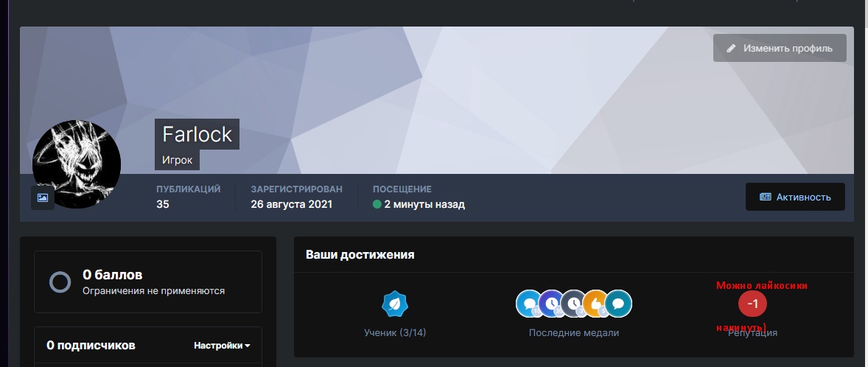Click the red -1 reputation badge

point(752,304)
